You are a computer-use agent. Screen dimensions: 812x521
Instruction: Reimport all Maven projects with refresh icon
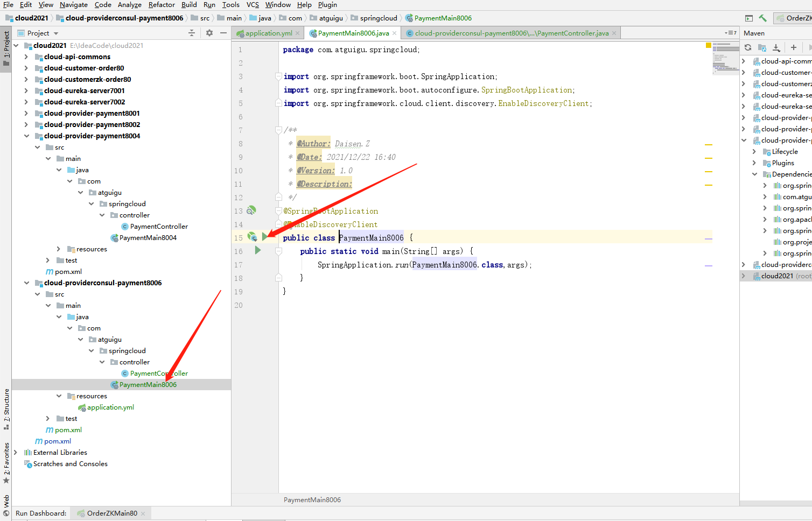[x=748, y=47]
